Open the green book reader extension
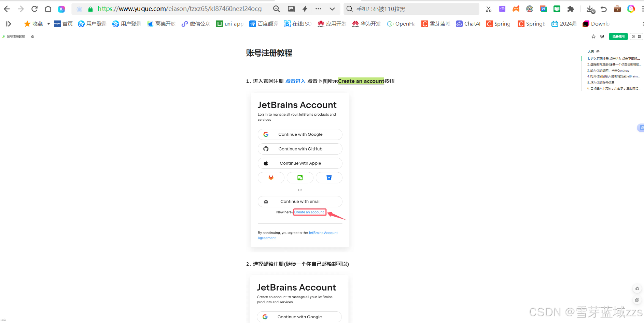Screen dimensions: 644x323 (x=557, y=9)
